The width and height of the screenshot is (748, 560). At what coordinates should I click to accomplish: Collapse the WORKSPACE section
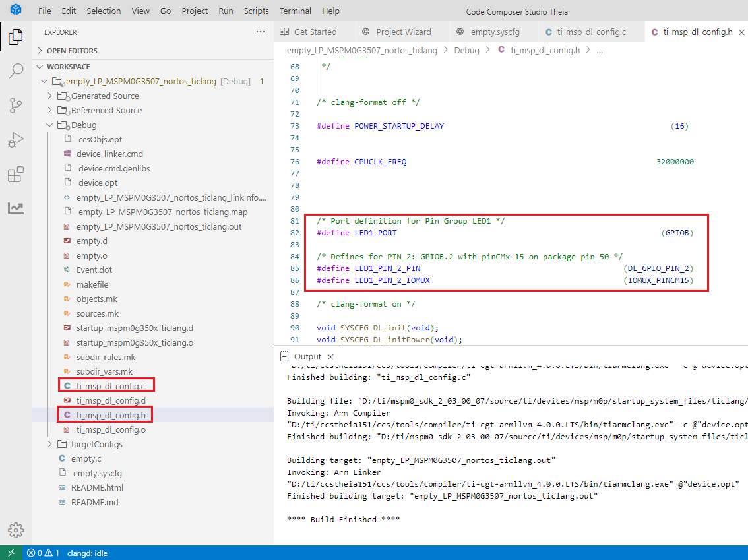40,67
